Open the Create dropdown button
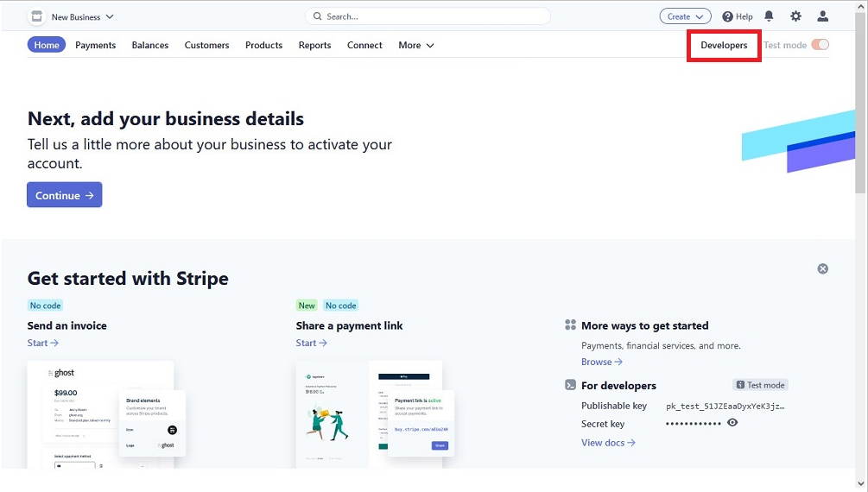 tap(685, 16)
